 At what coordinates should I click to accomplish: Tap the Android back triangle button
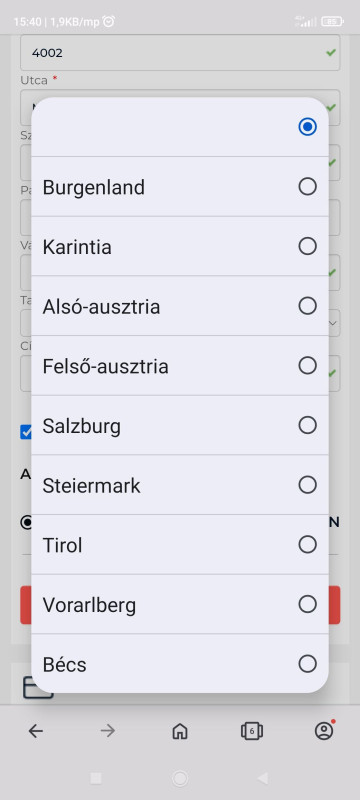[263, 778]
